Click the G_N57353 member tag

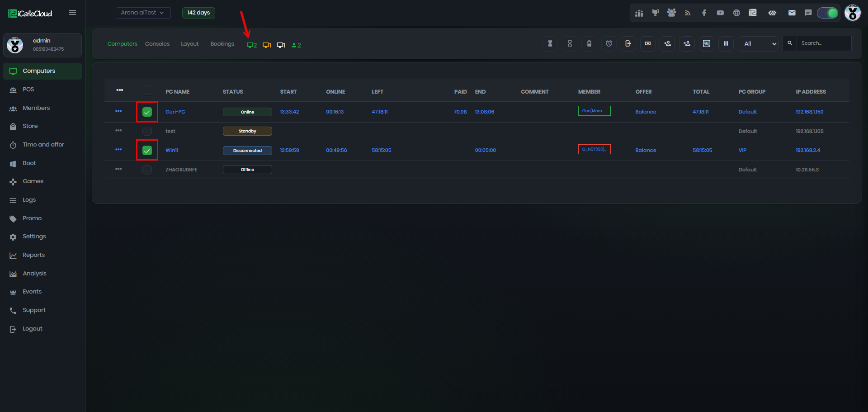click(594, 149)
